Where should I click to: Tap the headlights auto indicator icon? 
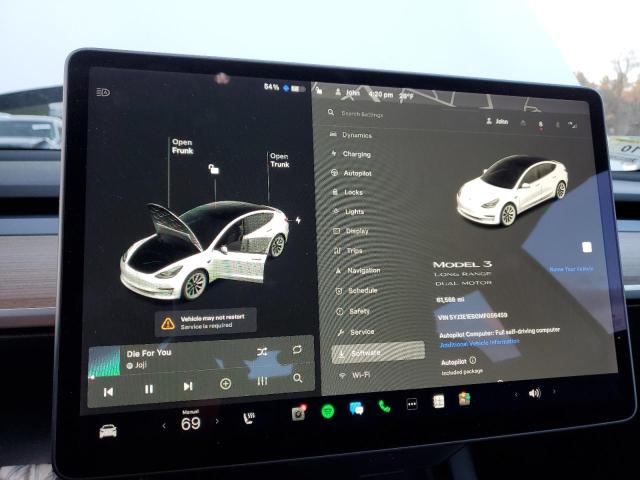pyautogui.click(x=103, y=92)
